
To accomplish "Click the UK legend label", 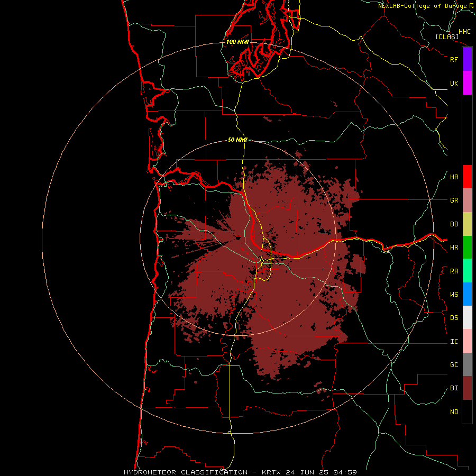I will (x=454, y=83).
